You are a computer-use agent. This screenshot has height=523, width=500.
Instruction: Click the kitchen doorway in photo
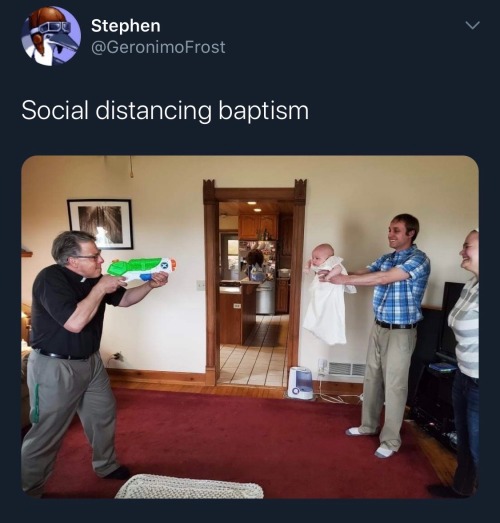(254, 284)
